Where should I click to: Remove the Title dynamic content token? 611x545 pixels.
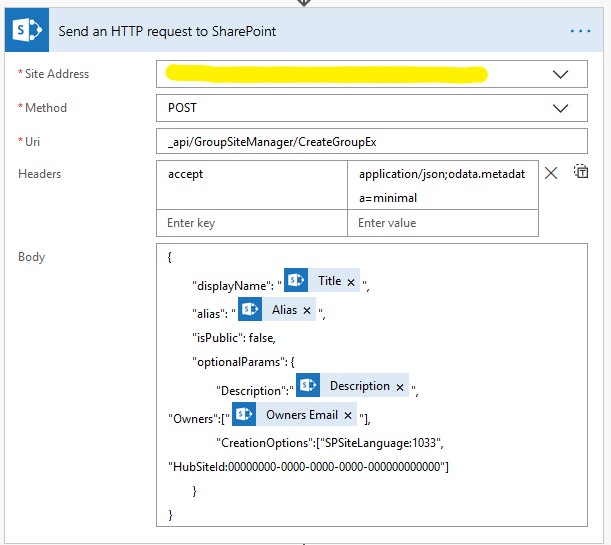(x=351, y=282)
